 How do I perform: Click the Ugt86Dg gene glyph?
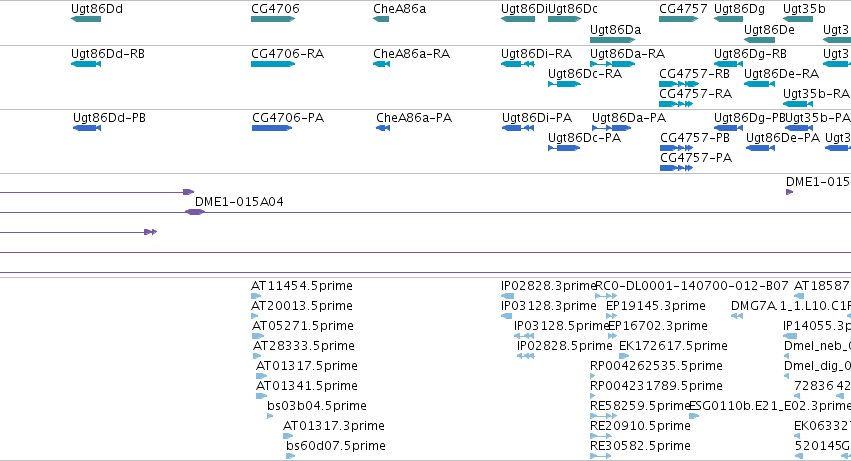coord(728,19)
